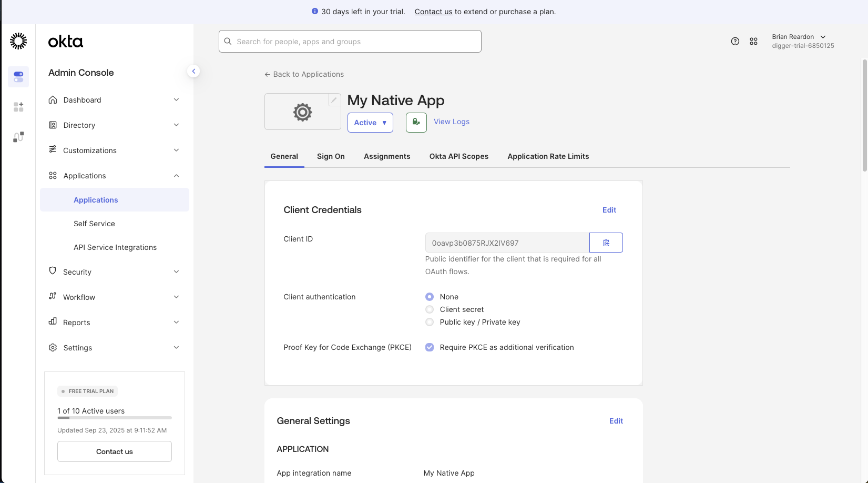
Task: Open the add-apps icon in the left rail
Action: (x=18, y=106)
